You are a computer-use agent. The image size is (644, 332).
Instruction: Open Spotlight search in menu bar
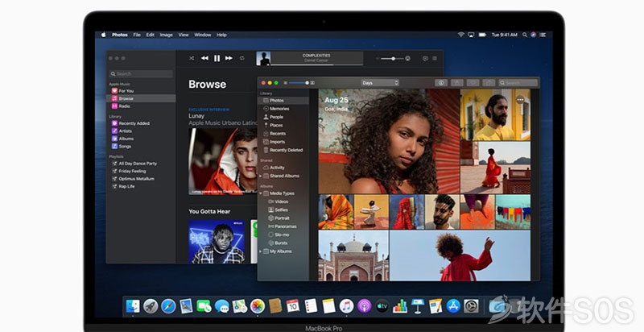525,35
